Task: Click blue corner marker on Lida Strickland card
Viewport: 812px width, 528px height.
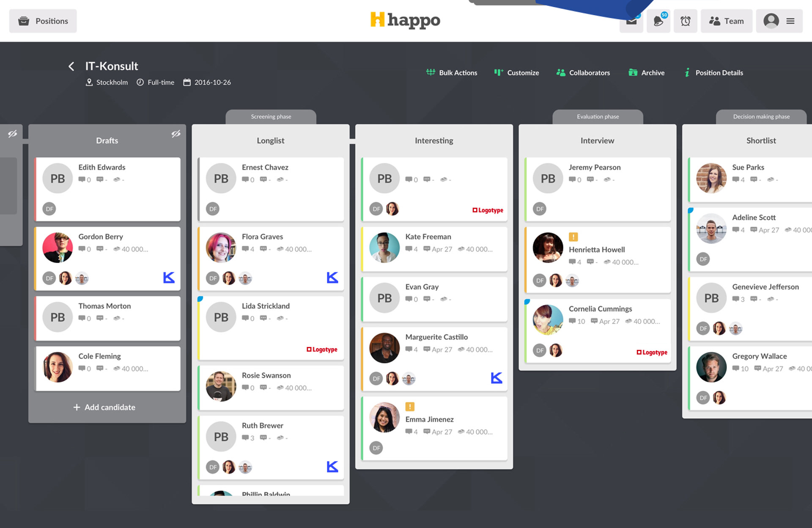Action: 200,299
